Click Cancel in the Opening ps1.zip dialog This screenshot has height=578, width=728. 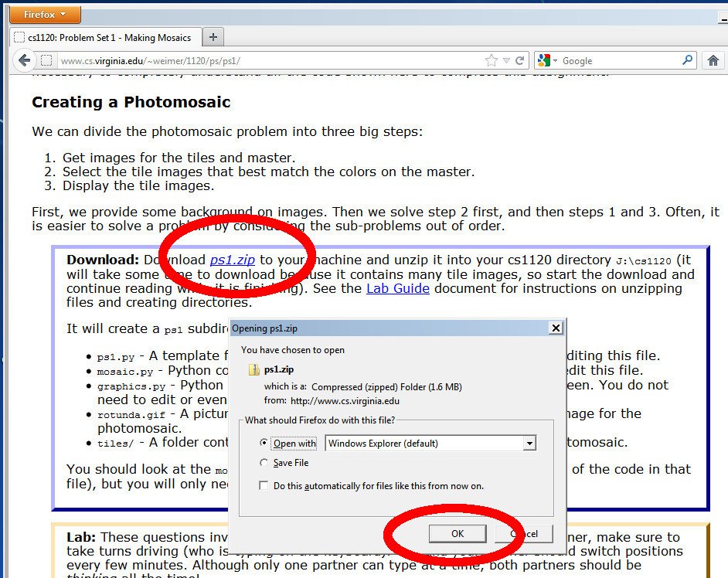tap(525, 534)
